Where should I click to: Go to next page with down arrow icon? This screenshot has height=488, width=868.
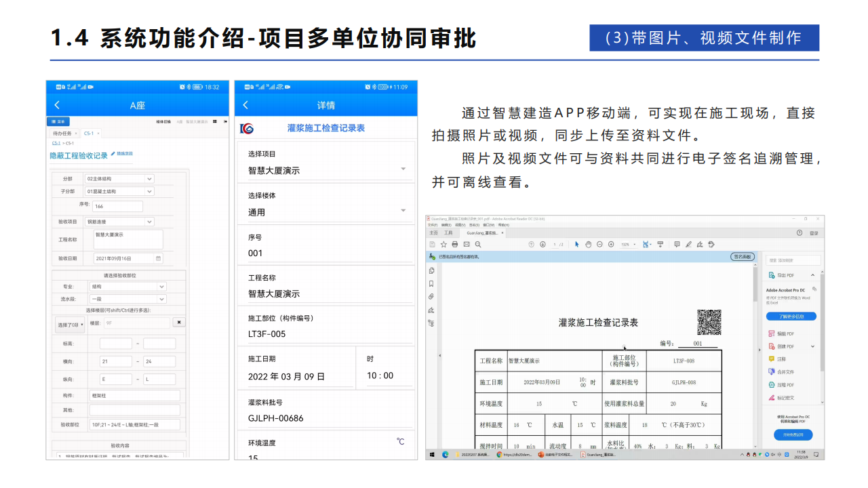click(542, 244)
